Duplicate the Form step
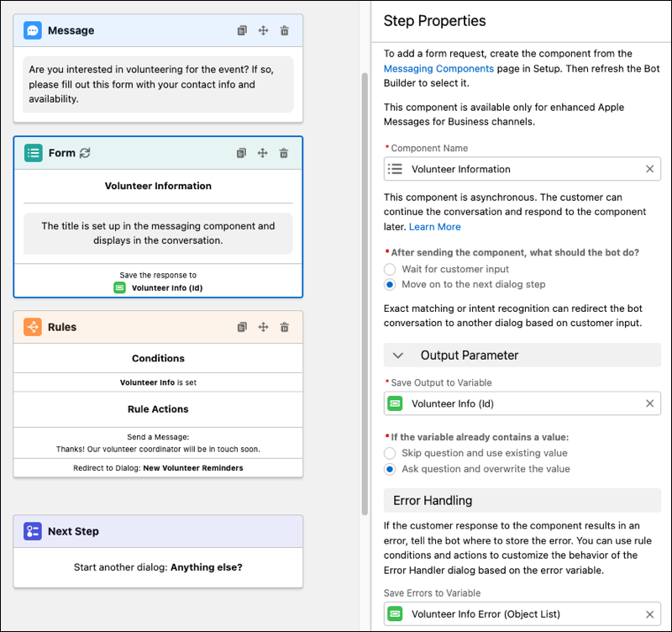The height and width of the screenshot is (632, 672). (241, 154)
